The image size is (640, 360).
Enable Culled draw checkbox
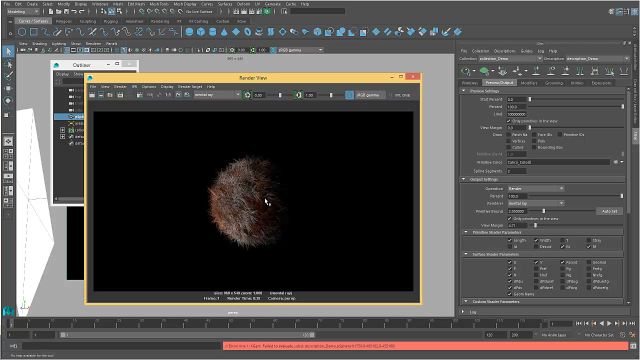click(509, 147)
